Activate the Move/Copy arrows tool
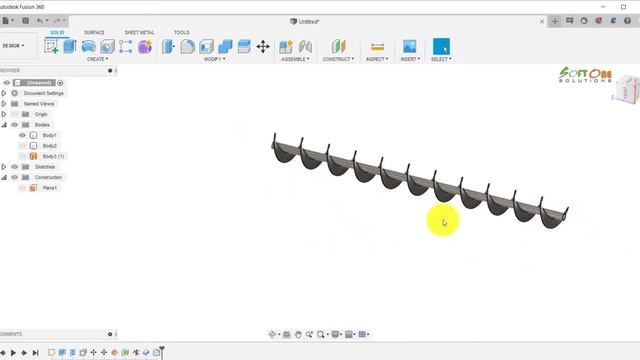Screen dimensions: 640x360 [x=263, y=47]
